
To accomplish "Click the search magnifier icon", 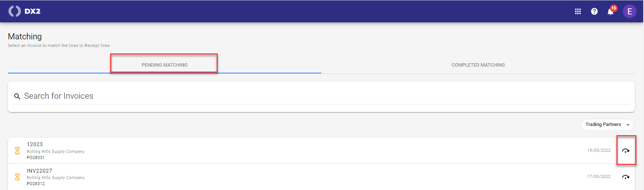I will click(17, 97).
